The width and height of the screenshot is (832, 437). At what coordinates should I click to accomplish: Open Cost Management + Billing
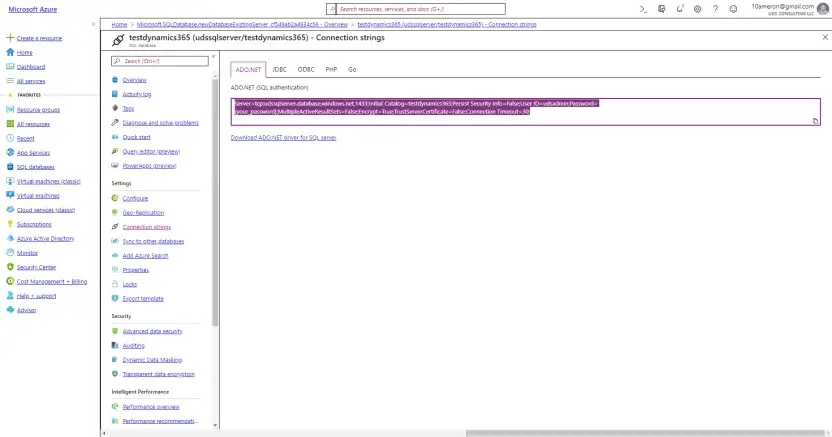[52, 282]
